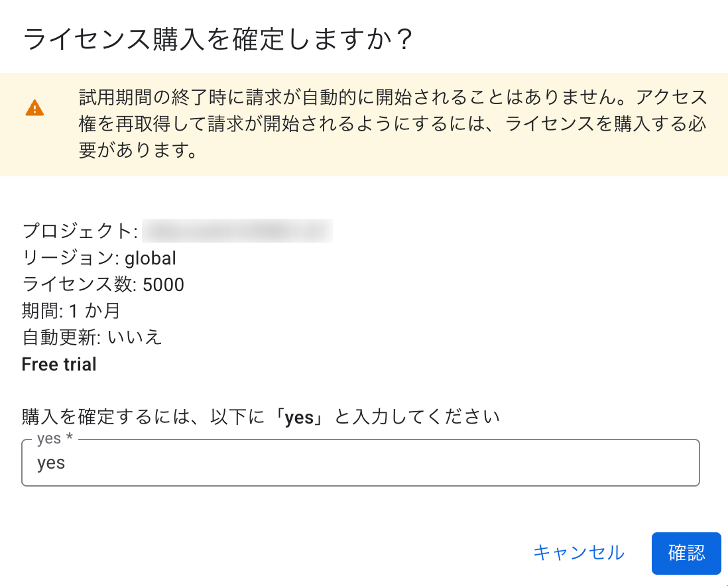Click the ライセンス数: 5000 line
The height and width of the screenshot is (586, 728).
(x=103, y=284)
